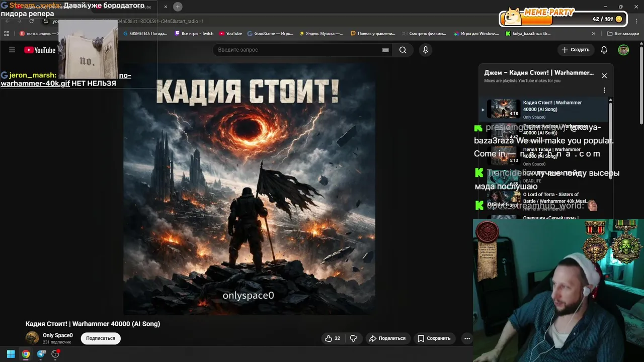644x362 pixels.
Task: Open the 'Only Space0' channel name link
Action: tap(58, 335)
